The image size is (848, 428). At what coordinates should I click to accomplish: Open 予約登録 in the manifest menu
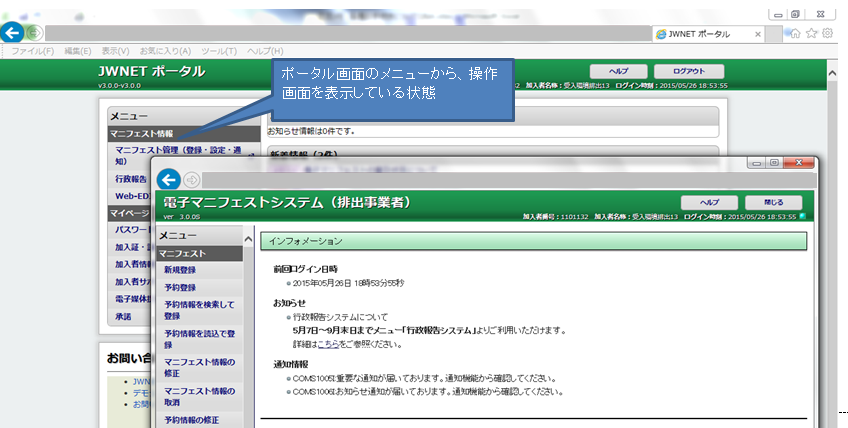[x=180, y=288]
